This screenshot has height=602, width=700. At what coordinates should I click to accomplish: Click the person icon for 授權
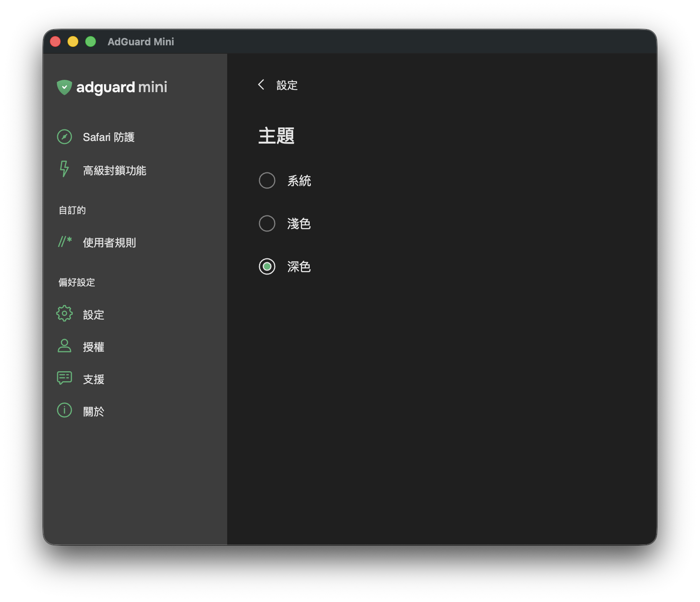64,346
